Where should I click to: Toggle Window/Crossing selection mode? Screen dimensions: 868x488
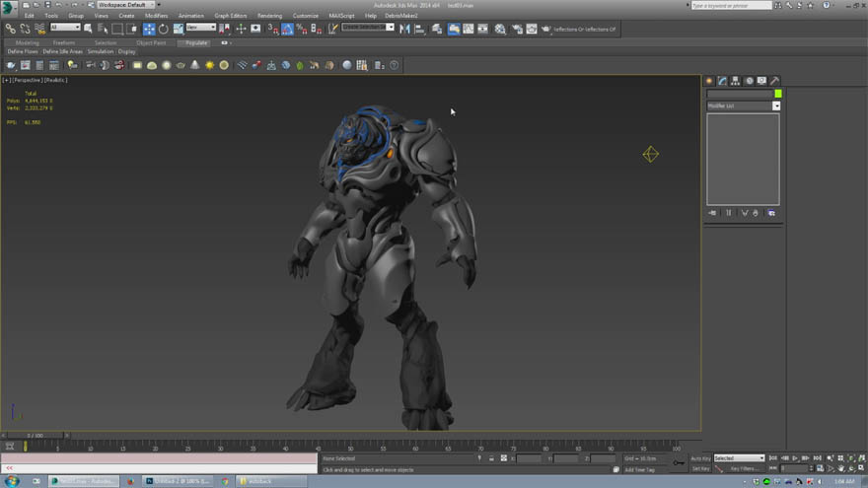coord(132,29)
